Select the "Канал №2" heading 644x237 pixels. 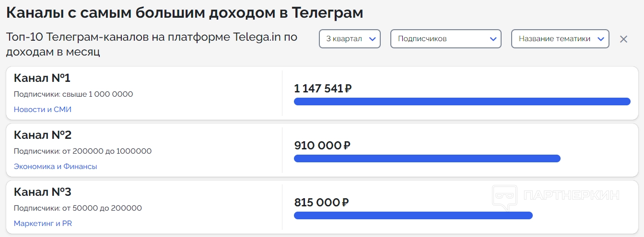tap(43, 135)
